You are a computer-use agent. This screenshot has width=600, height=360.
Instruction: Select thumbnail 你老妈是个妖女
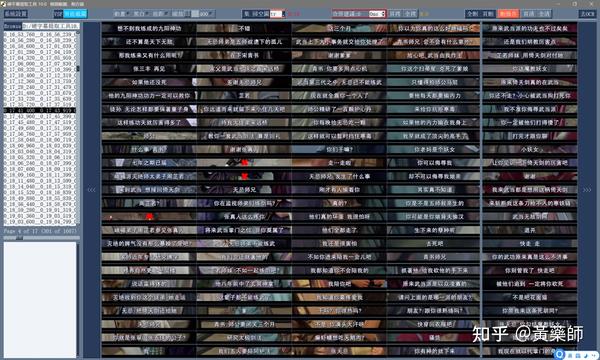click(434, 149)
